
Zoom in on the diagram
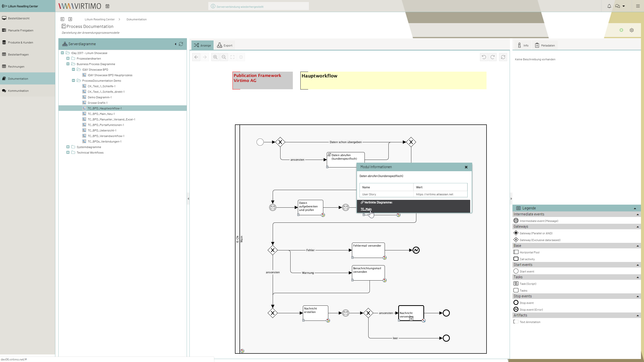[215, 57]
